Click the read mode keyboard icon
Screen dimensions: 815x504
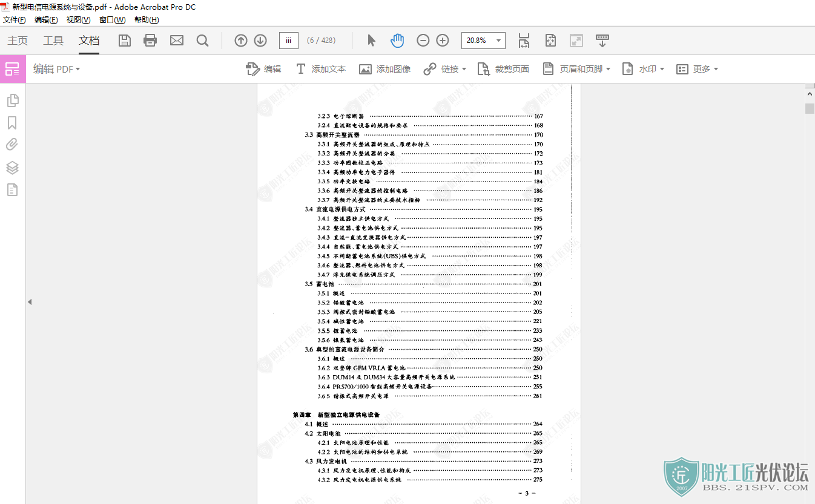602,41
